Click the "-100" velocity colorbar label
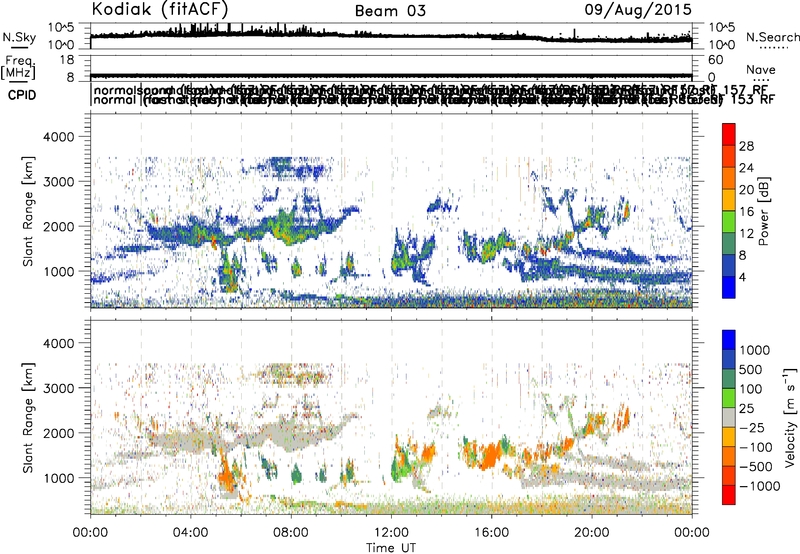 point(756,447)
